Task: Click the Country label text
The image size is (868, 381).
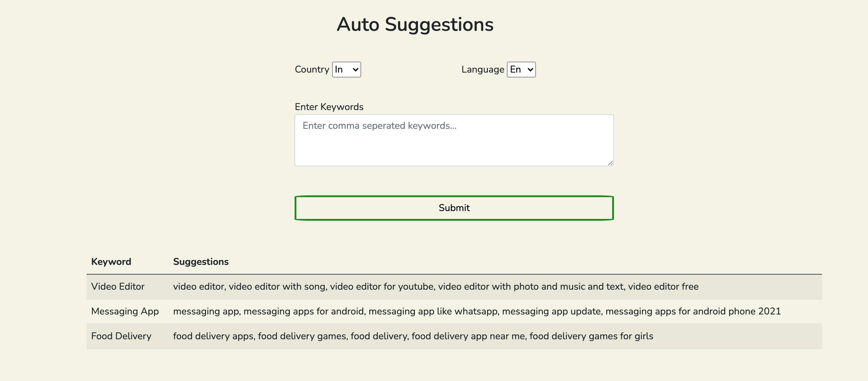Action: (312, 69)
